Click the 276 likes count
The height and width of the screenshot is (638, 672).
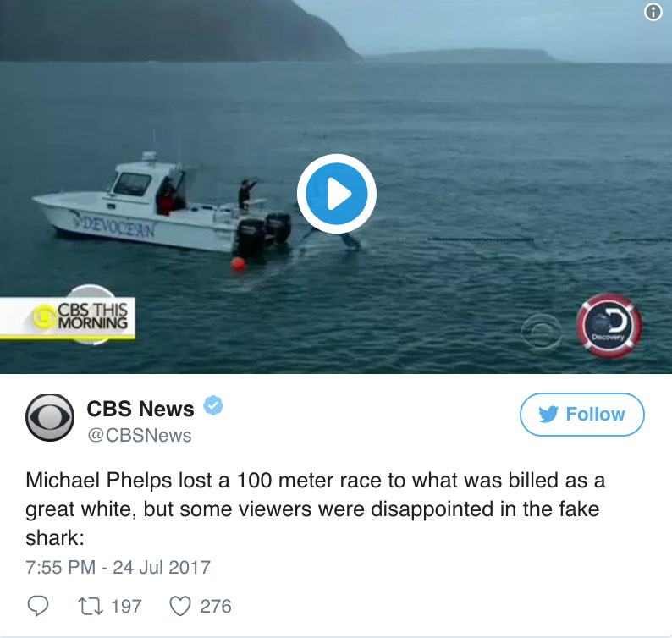pos(216,607)
